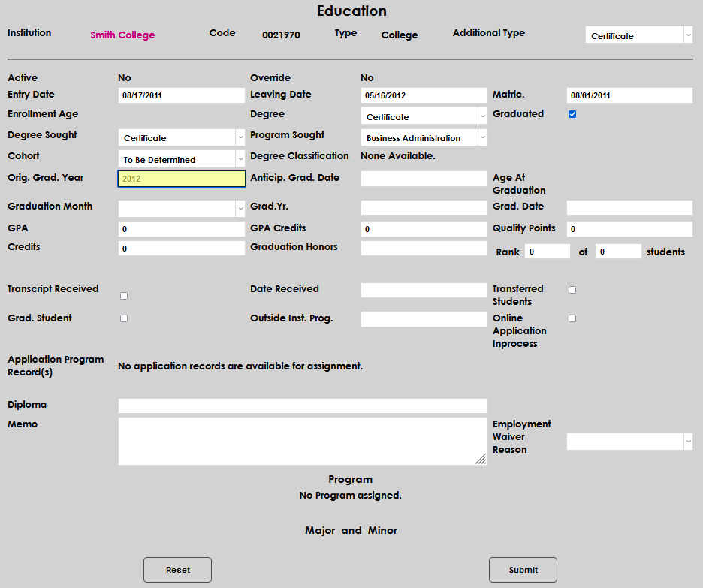Click the Graduation Honors field
Viewport: 703px width, 588px height.
point(424,249)
